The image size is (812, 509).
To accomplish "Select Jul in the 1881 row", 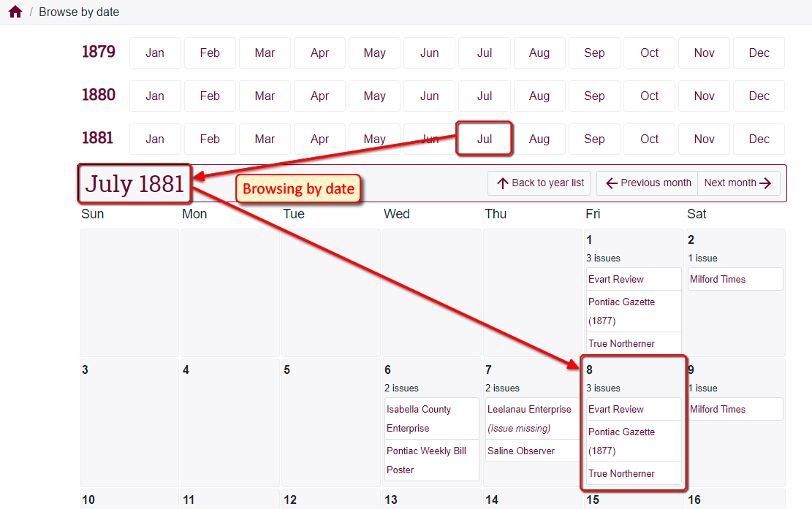I will click(484, 139).
